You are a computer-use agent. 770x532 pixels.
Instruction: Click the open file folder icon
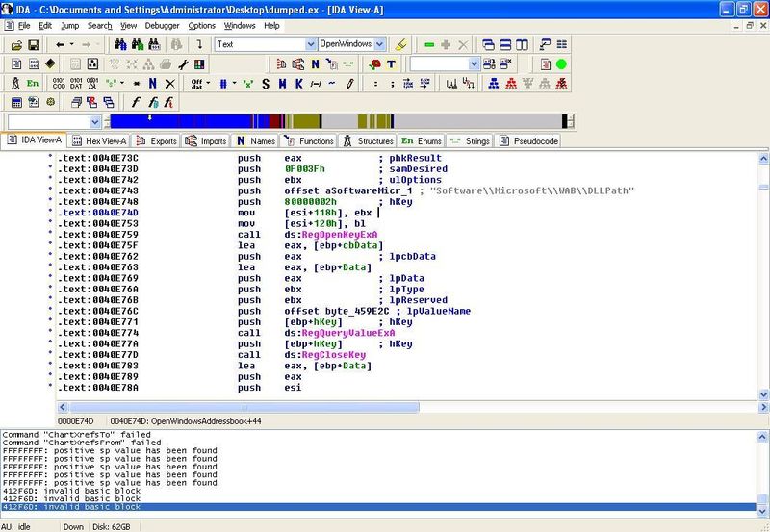pos(16,45)
